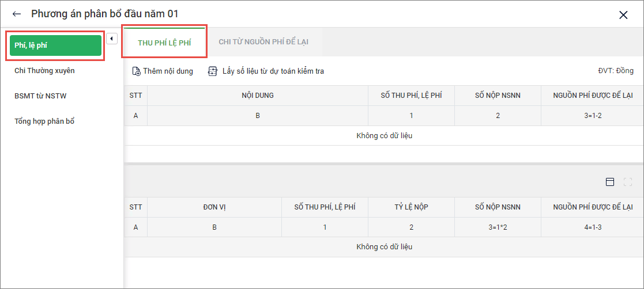644x289 pixels.
Task: Go to BSMT từ NSTW section
Action: (40, 96)
